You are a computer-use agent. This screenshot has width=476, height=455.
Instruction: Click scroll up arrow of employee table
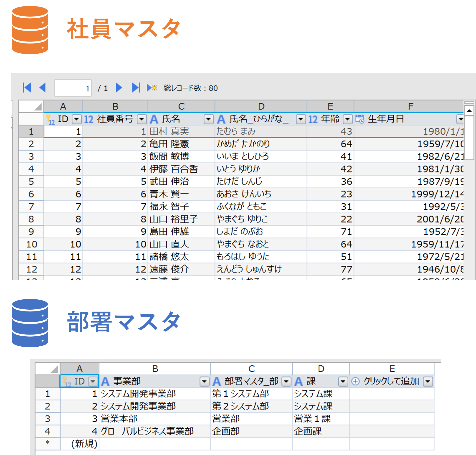click(x=469, y=111)
